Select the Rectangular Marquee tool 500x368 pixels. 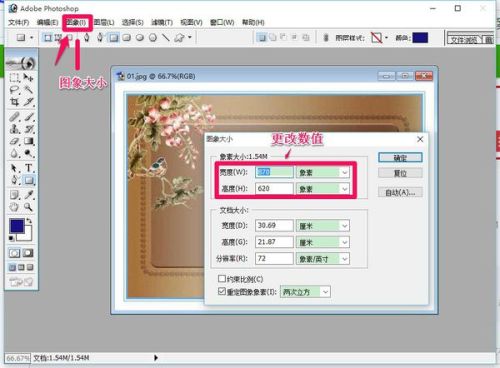(14, 77)
